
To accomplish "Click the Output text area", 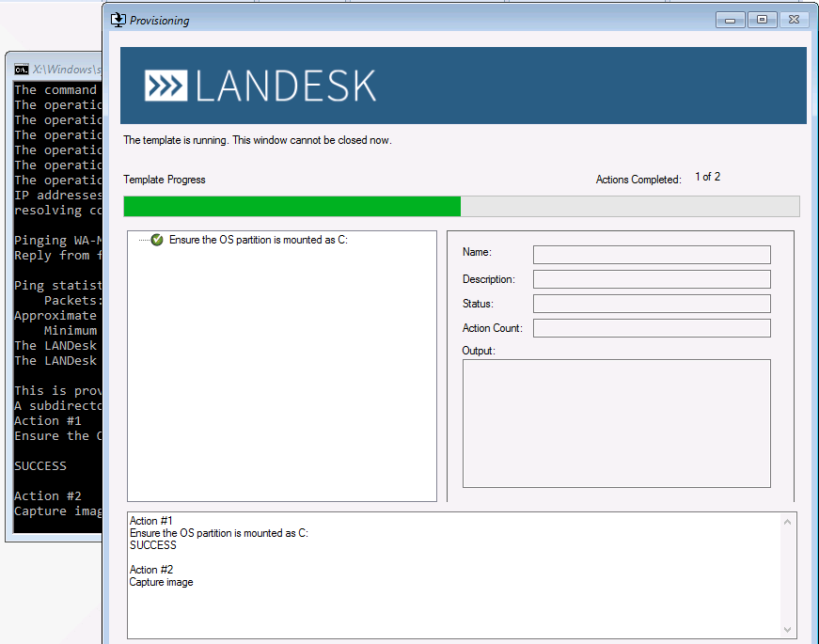I will pos(616,423).
